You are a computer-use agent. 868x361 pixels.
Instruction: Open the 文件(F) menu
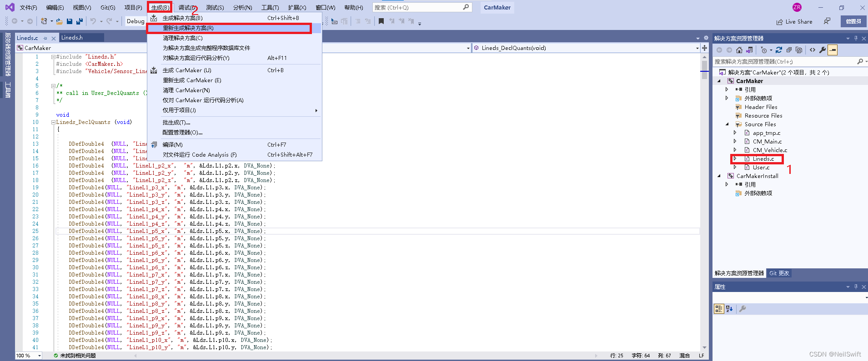click(x=28, y=7)
